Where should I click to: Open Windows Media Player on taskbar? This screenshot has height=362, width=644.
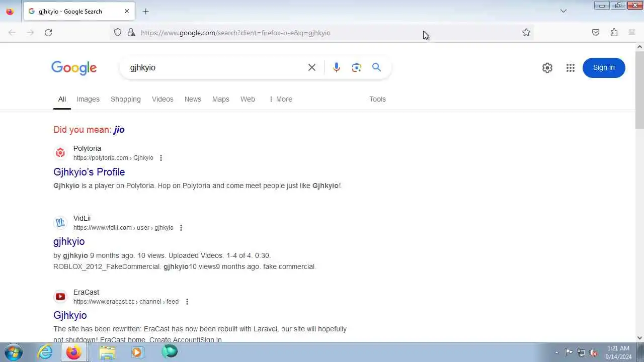tap(137, 352)
